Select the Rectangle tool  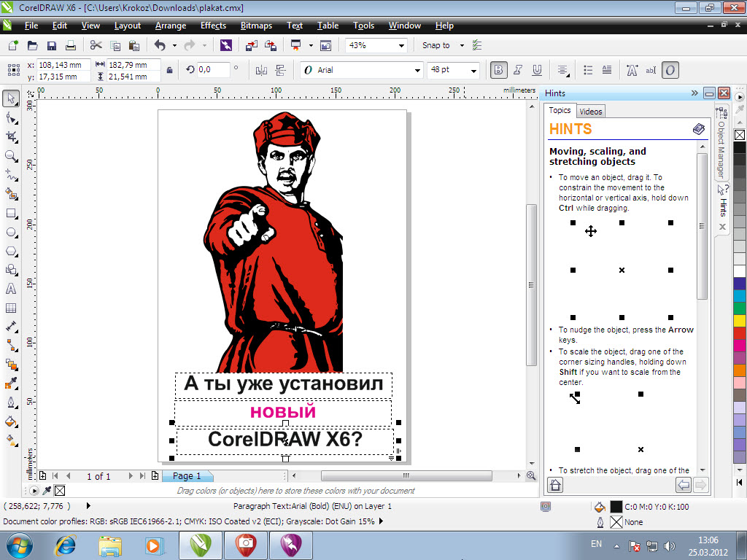[11, 214]
